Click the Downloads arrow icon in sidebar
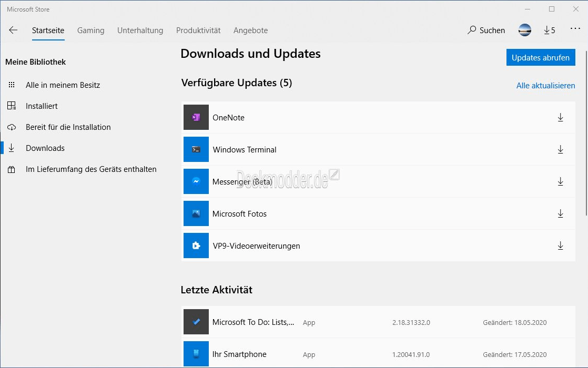The image size is (588, 368). click(x=12, y=148)
